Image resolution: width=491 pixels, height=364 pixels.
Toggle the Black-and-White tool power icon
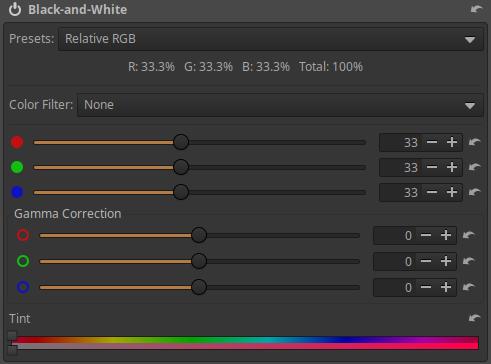[x=15, y=9]
